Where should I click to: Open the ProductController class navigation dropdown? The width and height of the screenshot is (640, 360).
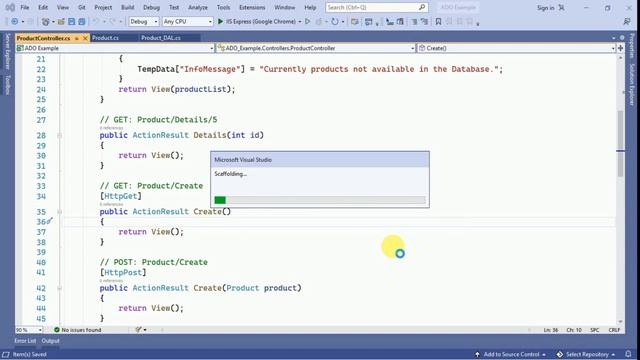[x=316, y=48]
